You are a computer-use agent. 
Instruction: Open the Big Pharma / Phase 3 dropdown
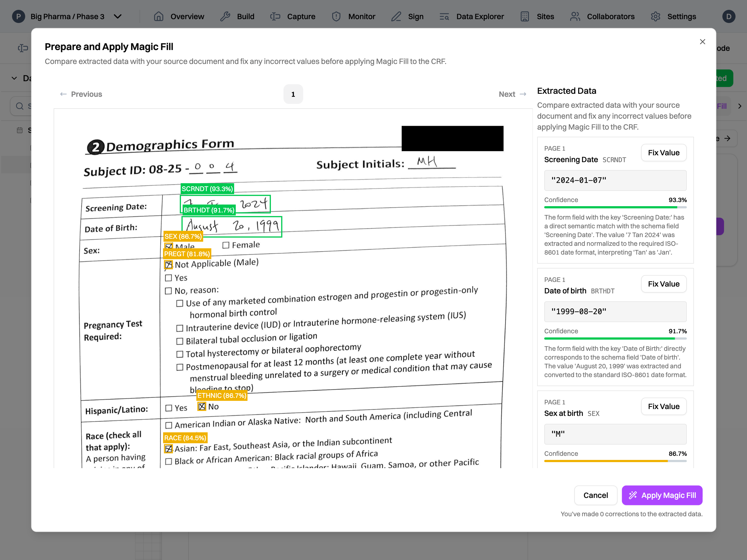pos(117,16)
